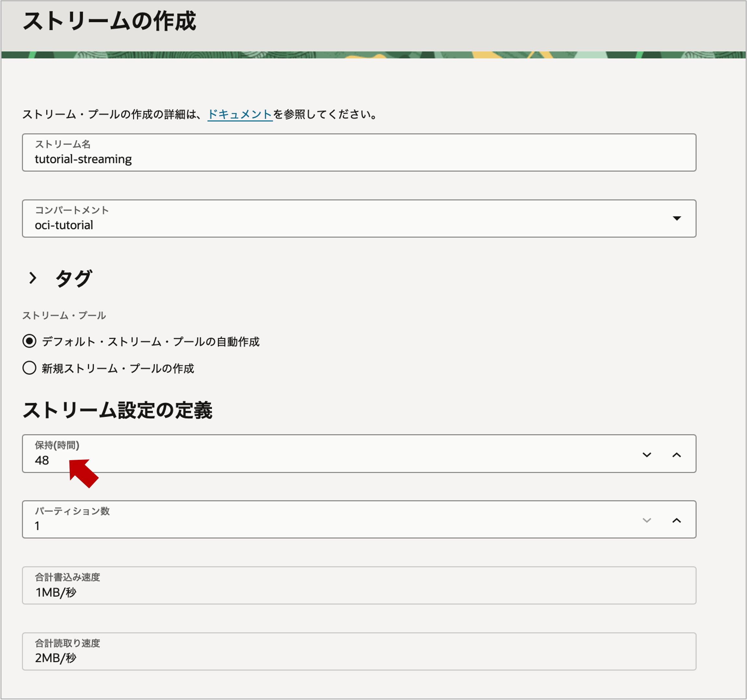Click the タグ heading text
747x700 pixels.
tap(73, 278)
